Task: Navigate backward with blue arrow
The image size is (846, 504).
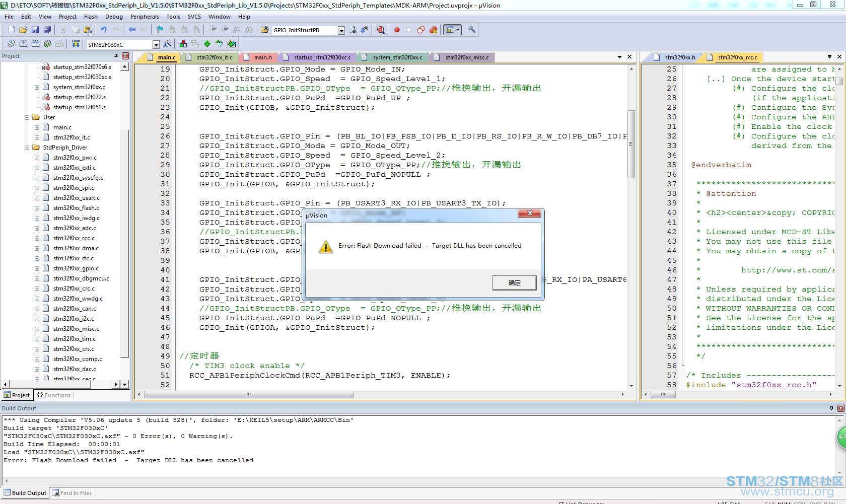Action: point(132,30)
